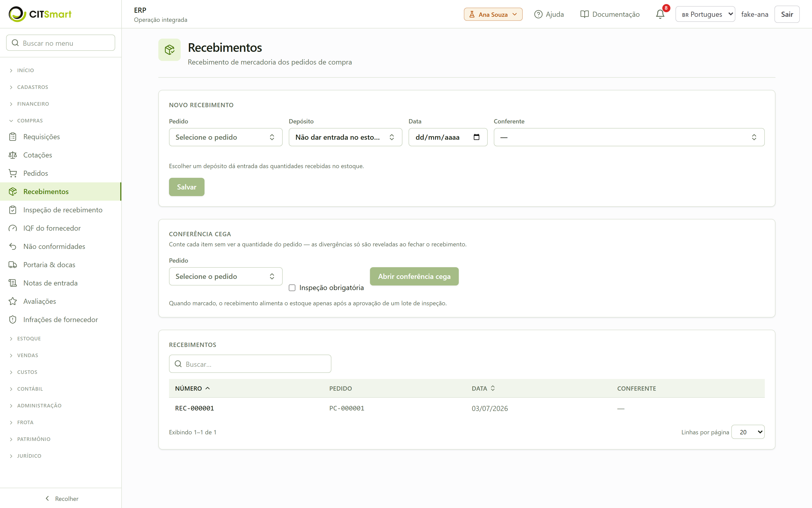The width and height of the screenshot is (812, 508).
Task: Open the REC-000001 row
Action: coord(467,408)
